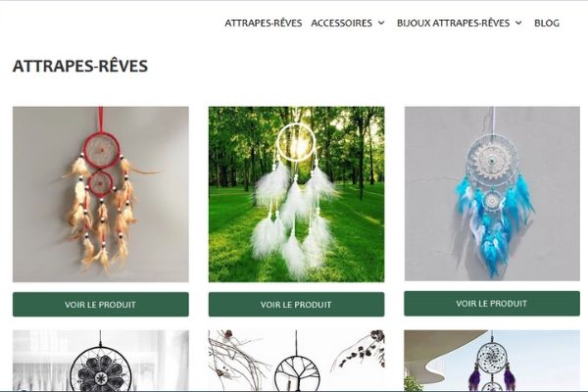Screen dimensions: 588x392
Task: Expand the ACCESSOIRES dropdown chevron
Action: pos(381,23)
